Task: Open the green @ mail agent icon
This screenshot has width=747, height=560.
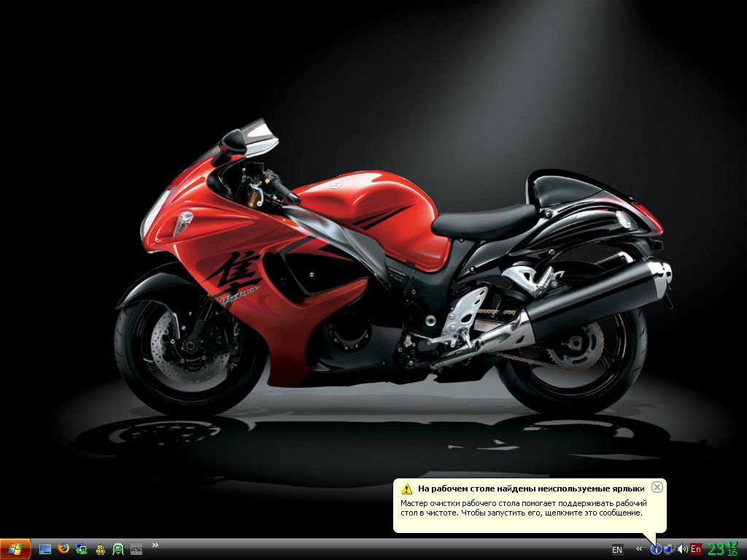Action: coord(118,550)
